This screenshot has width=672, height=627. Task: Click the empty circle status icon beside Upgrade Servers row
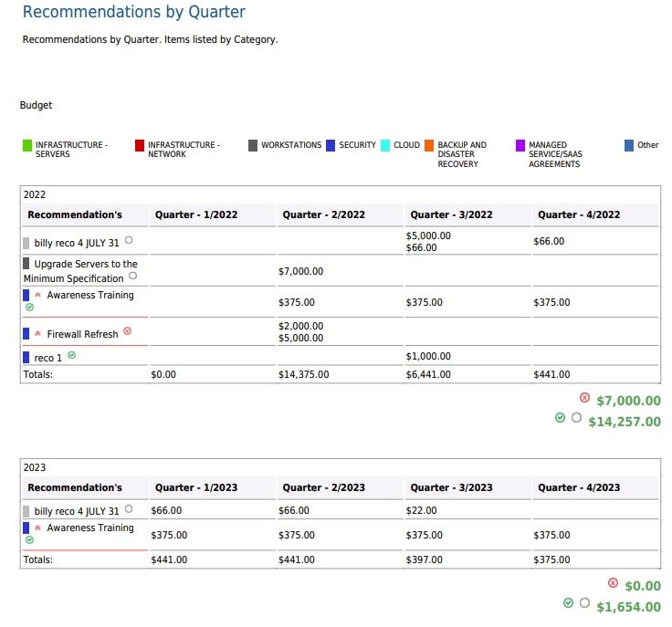tap(133, 276)
